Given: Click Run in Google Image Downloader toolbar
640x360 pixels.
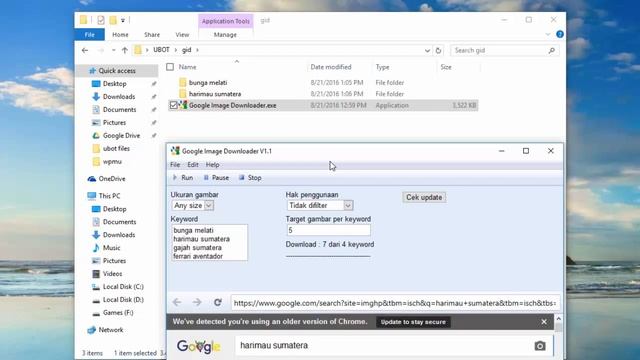Looking at the screenshot, I should [182, 178].
